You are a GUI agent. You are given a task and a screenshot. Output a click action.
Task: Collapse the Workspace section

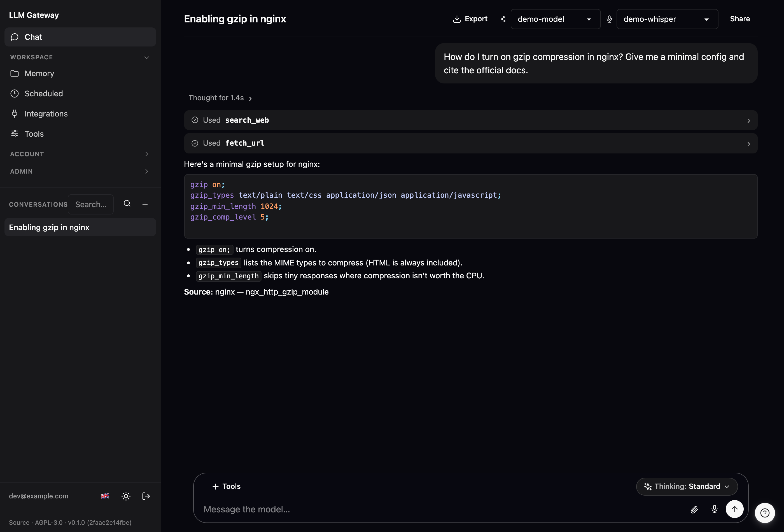(80, 57)
